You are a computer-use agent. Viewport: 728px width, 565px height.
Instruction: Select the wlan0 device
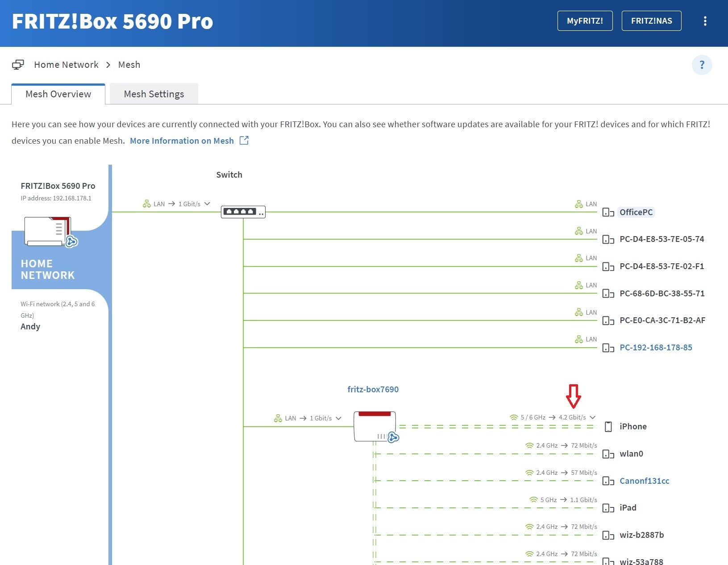tap(631, 453)
